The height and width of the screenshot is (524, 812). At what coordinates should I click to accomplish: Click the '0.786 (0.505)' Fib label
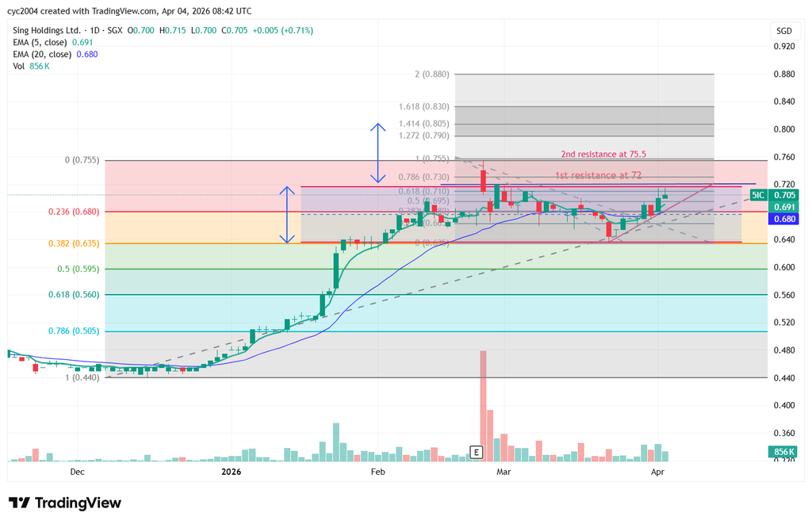74,331
